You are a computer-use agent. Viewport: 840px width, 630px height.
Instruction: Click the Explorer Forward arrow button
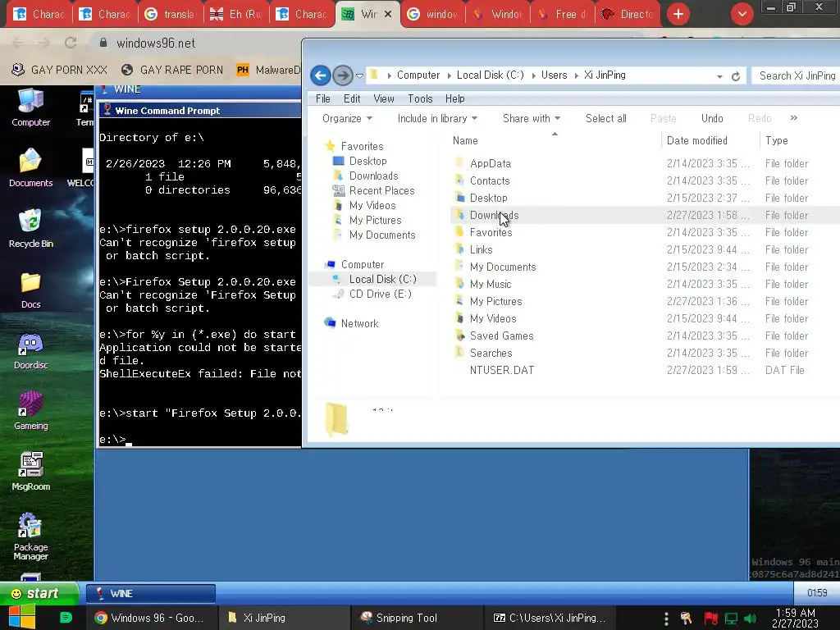342,75
